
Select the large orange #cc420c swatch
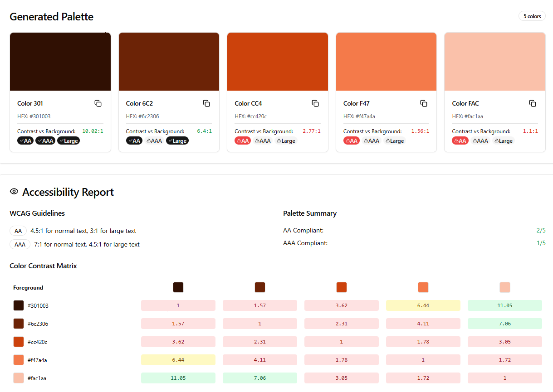coord(278,62)
